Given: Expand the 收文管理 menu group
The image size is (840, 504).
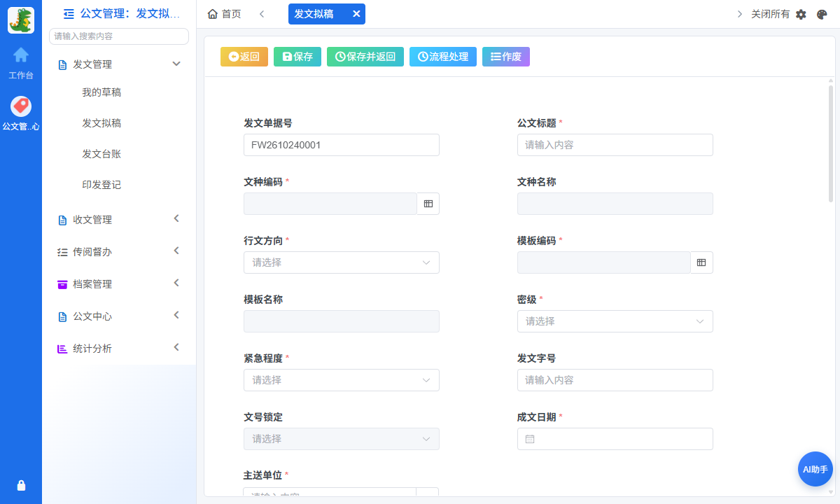Looking at the screenshot, I should pos(176,218).
